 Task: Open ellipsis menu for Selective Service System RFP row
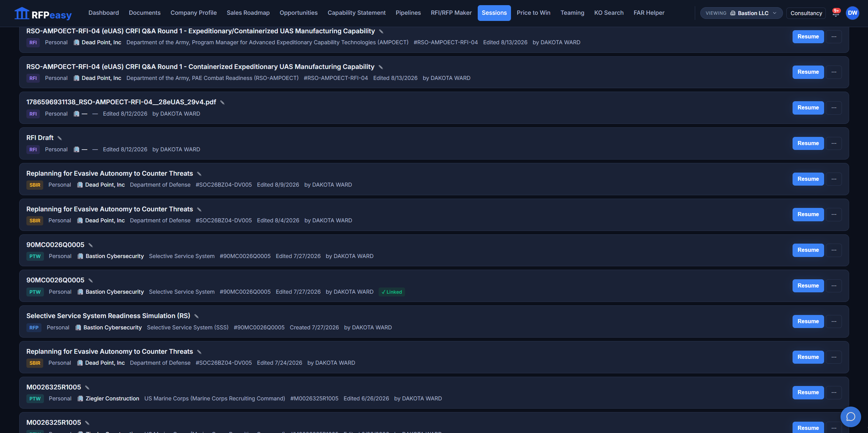click(834, 321)
